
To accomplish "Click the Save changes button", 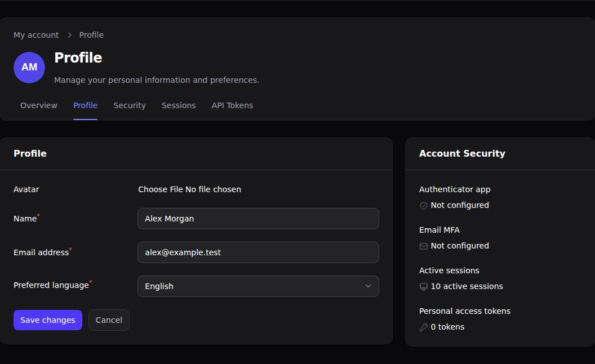I will point(48,320).
